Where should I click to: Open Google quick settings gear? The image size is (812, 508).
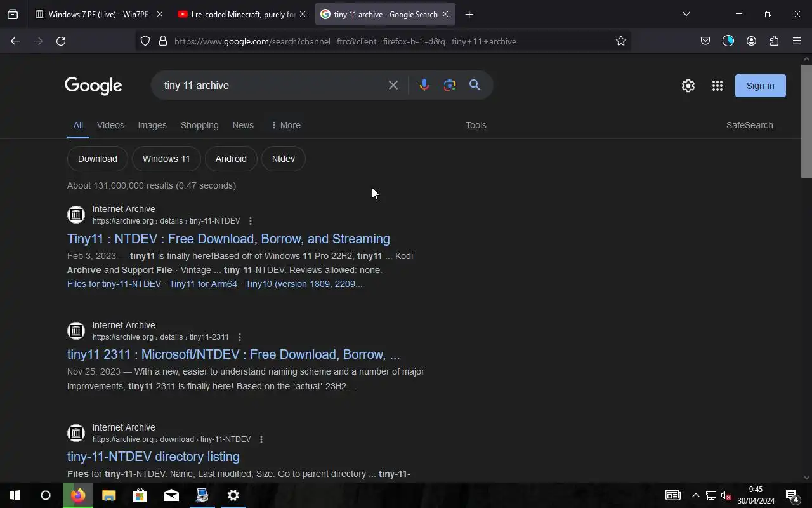pos(688,86)
